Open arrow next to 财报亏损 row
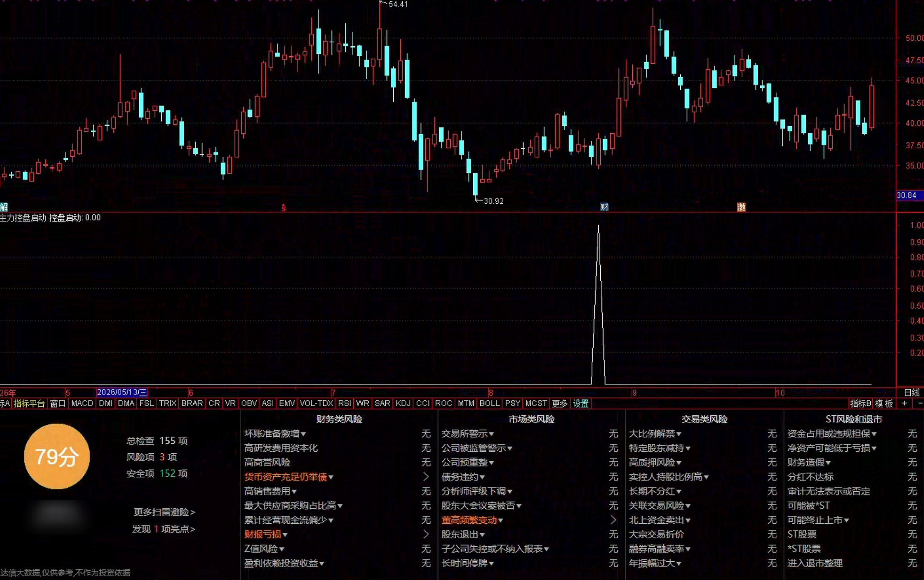This screenshot has height=580, width=924. click(x=426, y=534)
